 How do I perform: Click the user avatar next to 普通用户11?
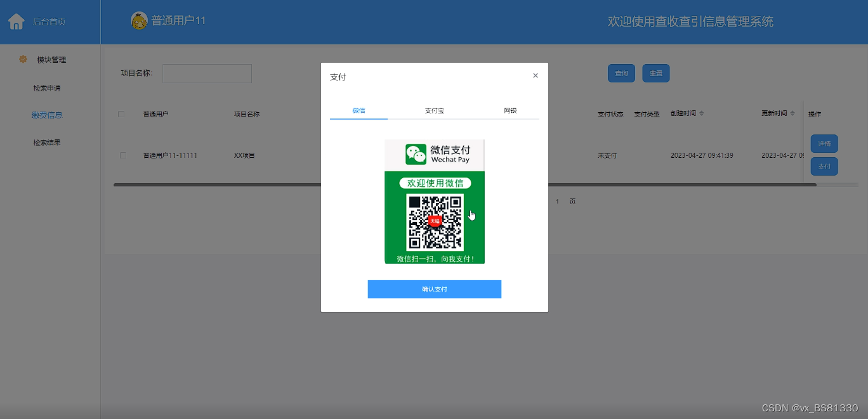pyautogui.click(x=139, y=20)
